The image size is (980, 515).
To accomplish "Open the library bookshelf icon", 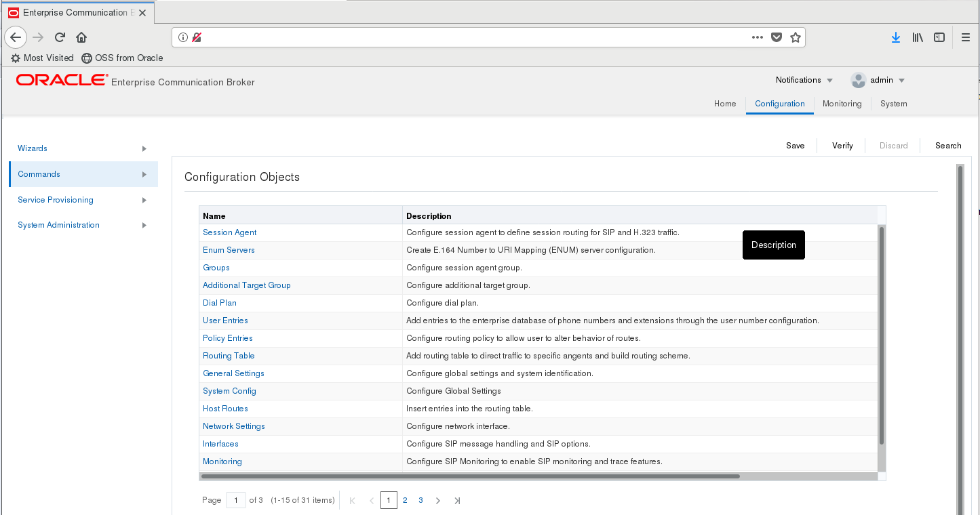I will [918, 38].
